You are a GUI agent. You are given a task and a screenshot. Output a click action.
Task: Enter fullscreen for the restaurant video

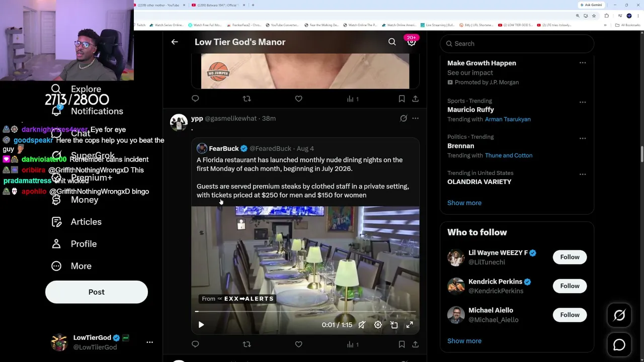tap(410, 325)
